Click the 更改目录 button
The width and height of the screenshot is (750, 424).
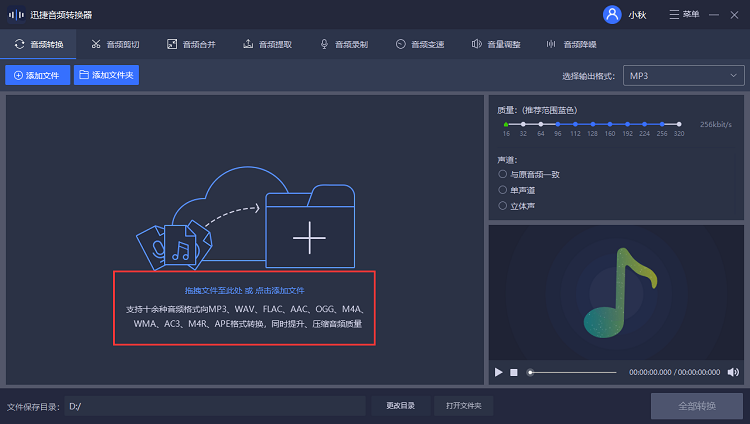[400, 406]
